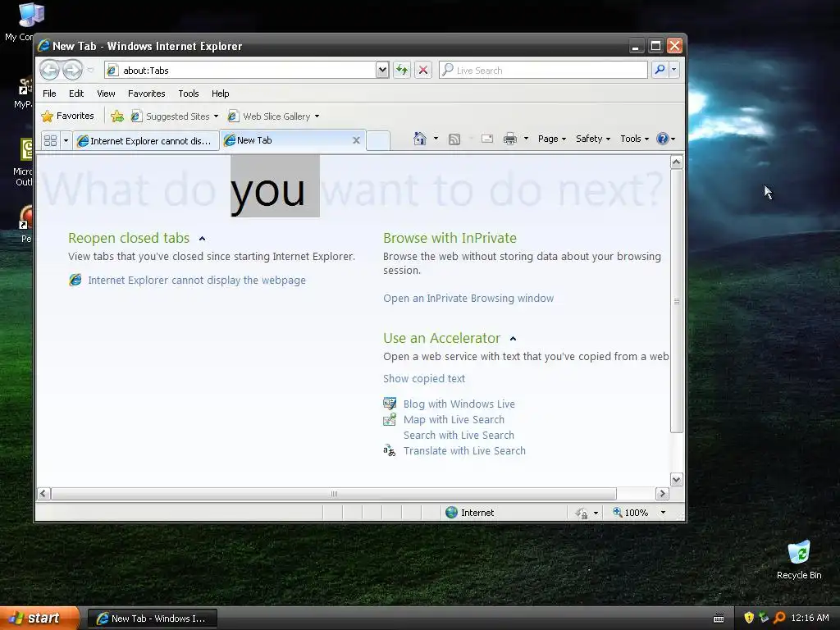The height and width of the screenshot is (630, 840).
Task: Click the Back navigation arrow button
Action: click(x=49, y=70)
